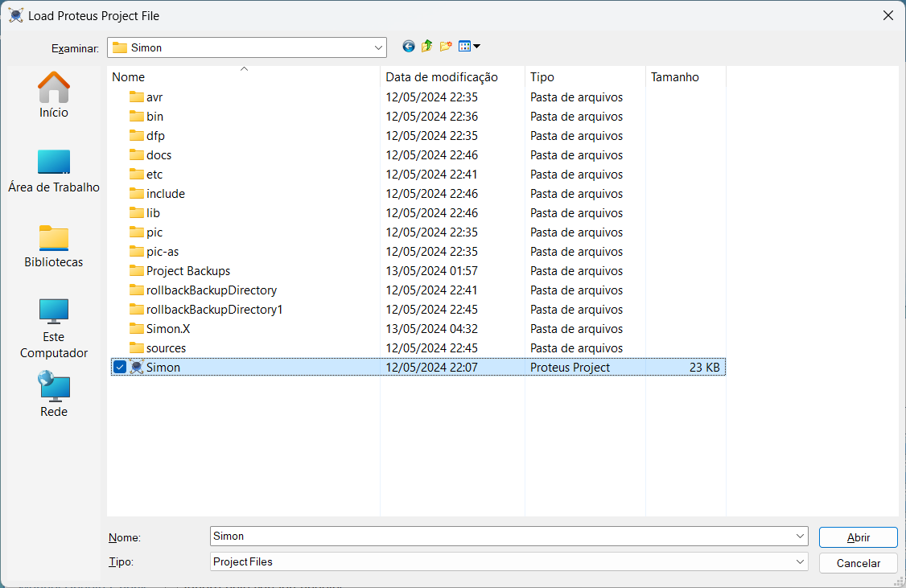Viewport: 906px width, 588px height.
Task: Sort by Tamanho column header
Action: coord(686,77)
